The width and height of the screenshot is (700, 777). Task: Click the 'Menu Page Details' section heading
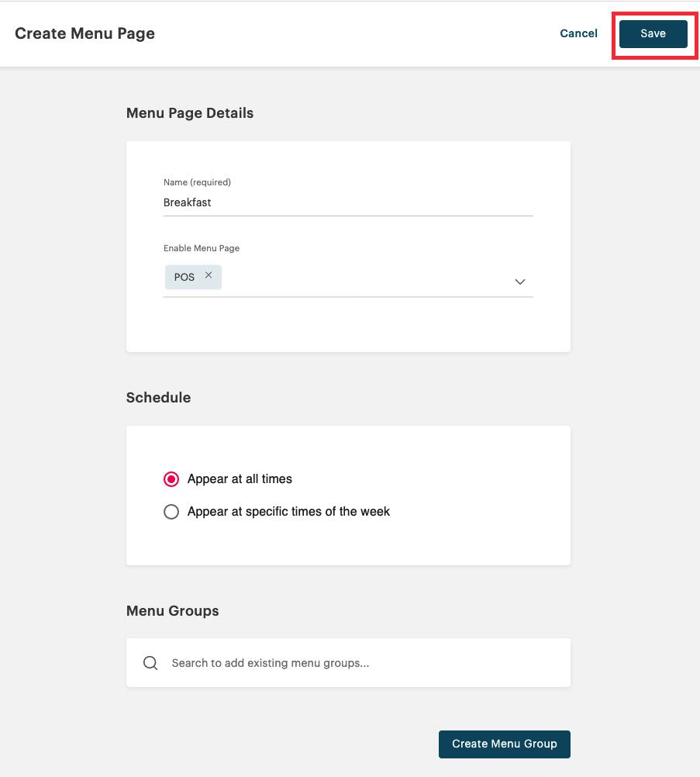coord(189,112)
